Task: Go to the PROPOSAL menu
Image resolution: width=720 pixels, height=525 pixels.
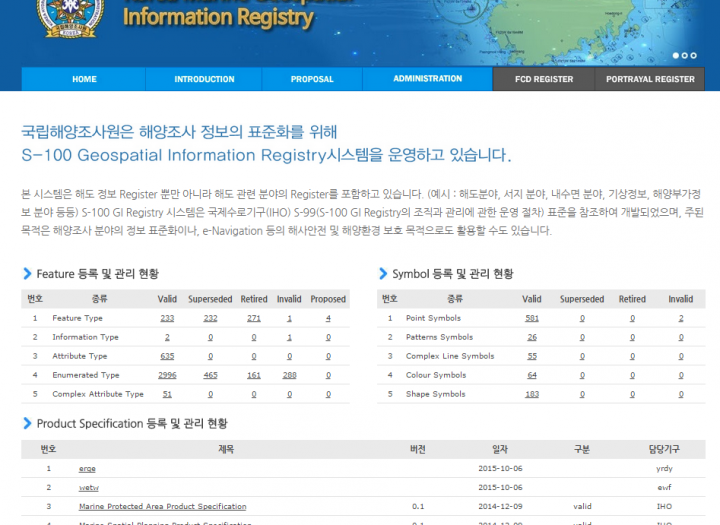Action: 312,79
